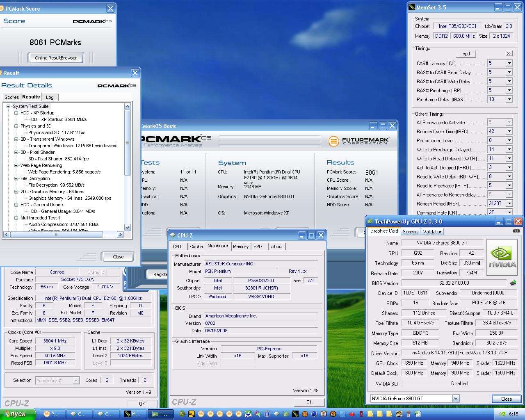The height and width of the screenshot is (420, 525).
Task: Click the Online ResultBrowser button
Action: 56,58
